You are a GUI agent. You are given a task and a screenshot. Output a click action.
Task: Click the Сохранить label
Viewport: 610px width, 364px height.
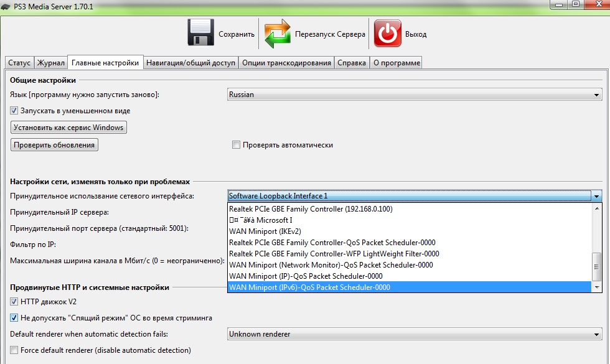pyautogui.click(x=237, y=34)
